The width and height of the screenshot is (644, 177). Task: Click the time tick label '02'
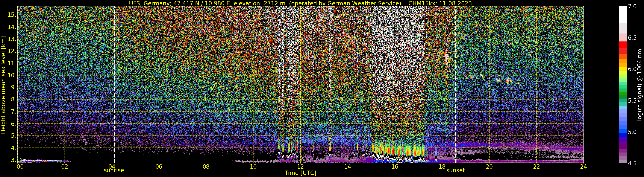(x=65, y=167)
